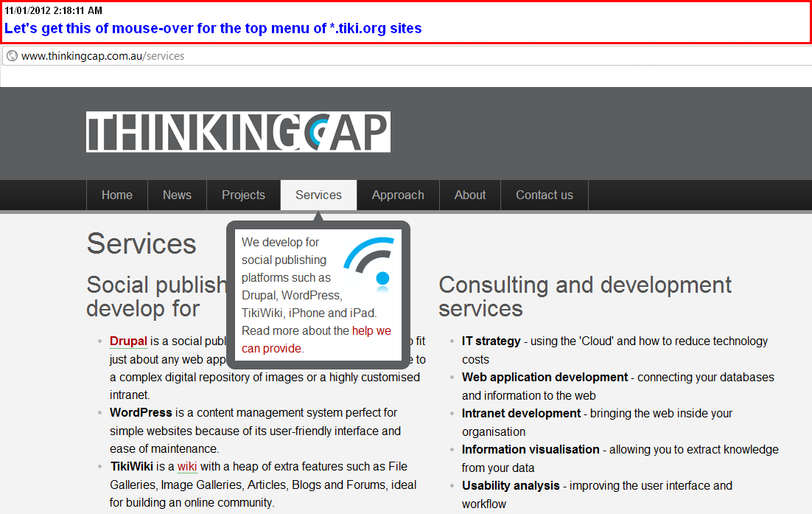This screenshot has width=812, height=514.
Task: Click the bold IT strategy list item
Action: 491,341
